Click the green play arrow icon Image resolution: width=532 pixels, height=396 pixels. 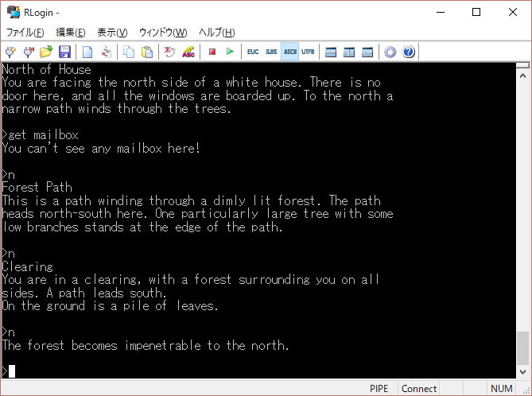click(230, 52)
